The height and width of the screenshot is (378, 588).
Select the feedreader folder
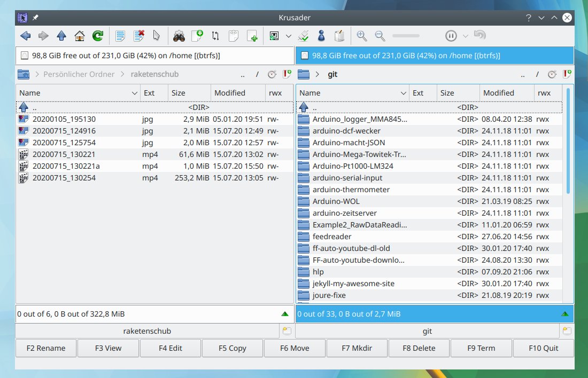(429, 237)
